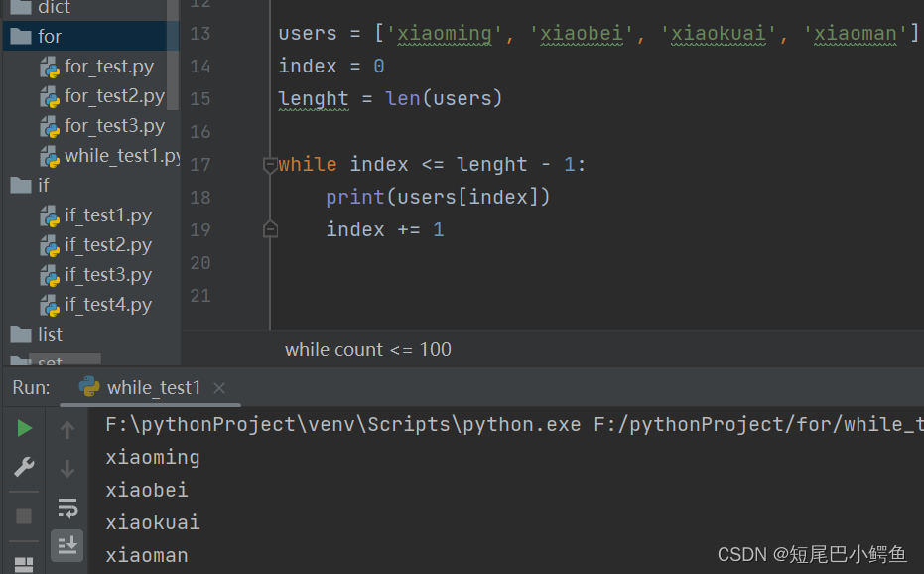Toggle soft-wrap in the run console
924x574 pixels.
coord(67,507)
